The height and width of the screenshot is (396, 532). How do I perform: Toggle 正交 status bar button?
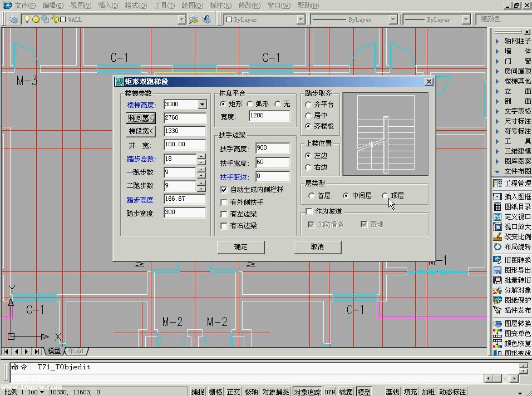click(233, 392)
